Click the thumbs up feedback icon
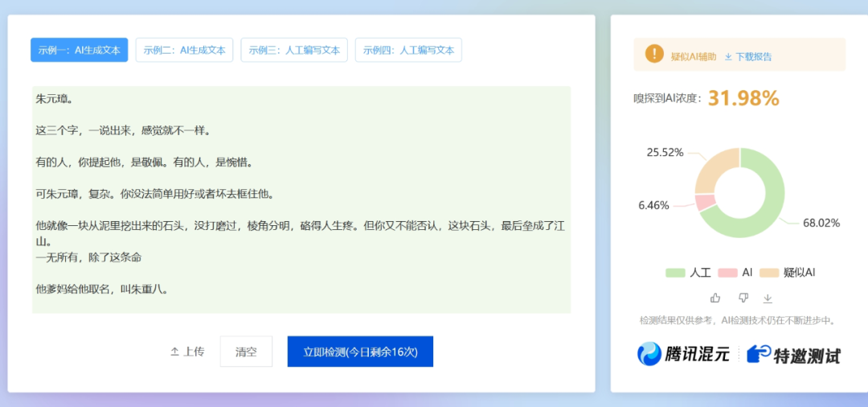Screen dimensions: 868x407 [x=715, y=298]
